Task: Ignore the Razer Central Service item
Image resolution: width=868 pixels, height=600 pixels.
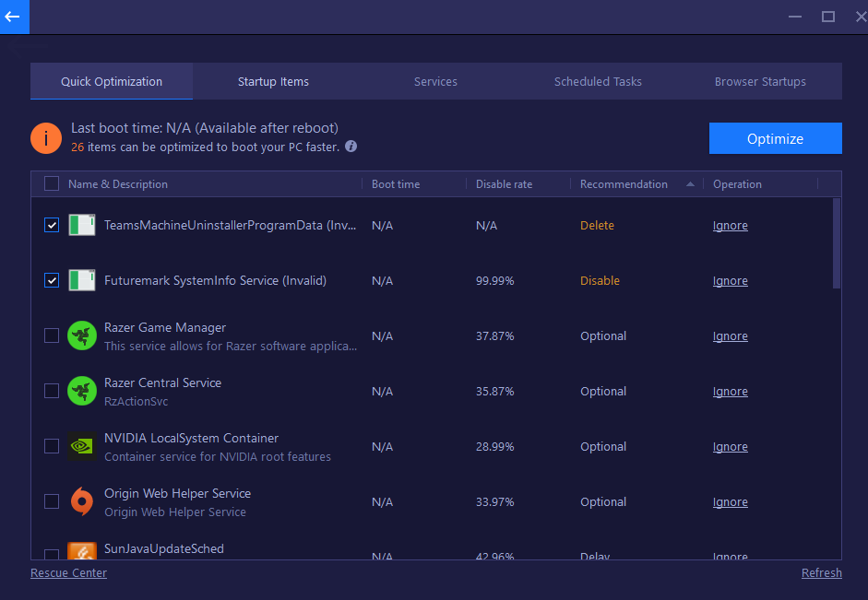Action: [731, 392]
